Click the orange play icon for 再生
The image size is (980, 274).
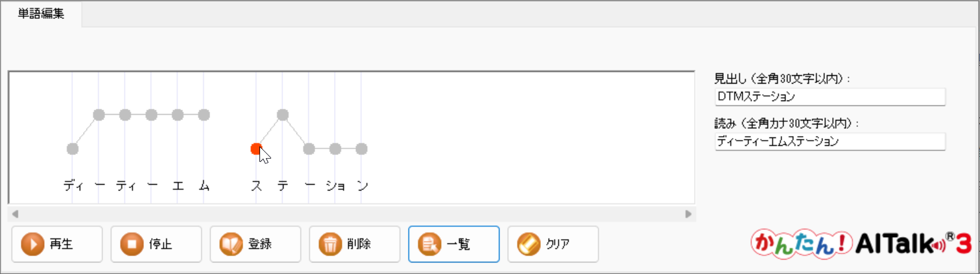(x=32, y=244)
